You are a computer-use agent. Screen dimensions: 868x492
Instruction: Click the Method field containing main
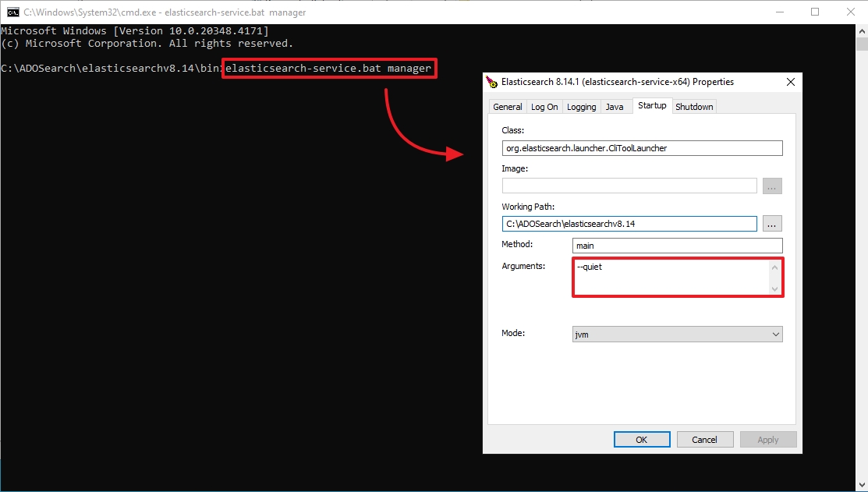[x=677, y=246]
